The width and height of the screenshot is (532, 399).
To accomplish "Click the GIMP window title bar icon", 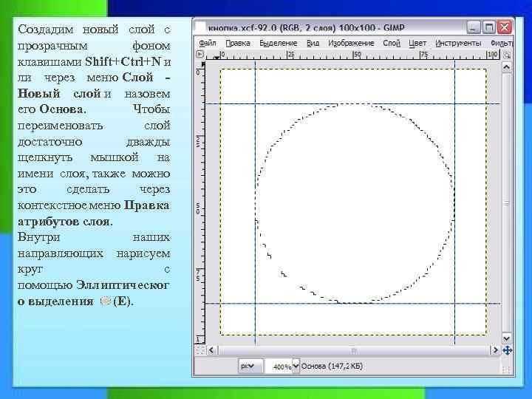I will point(201,27).
